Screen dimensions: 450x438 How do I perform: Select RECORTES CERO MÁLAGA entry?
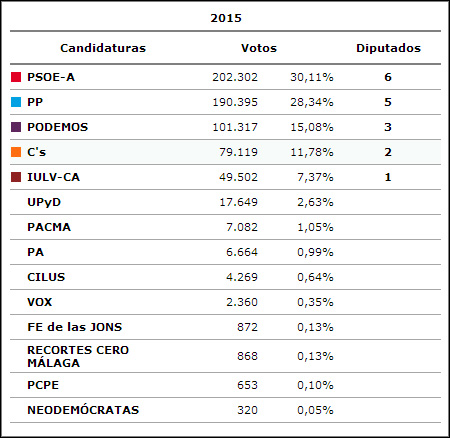click(78, 356)
